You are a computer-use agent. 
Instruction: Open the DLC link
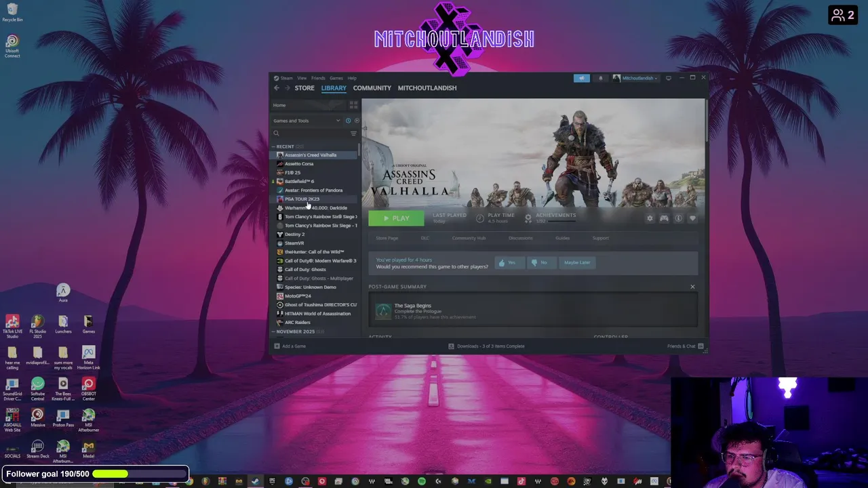click(x=425, y=238)
